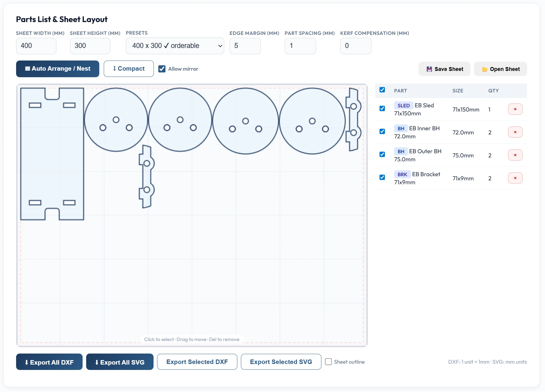
Task: Delete the EB Inner BH part
Action: (515, 132)
